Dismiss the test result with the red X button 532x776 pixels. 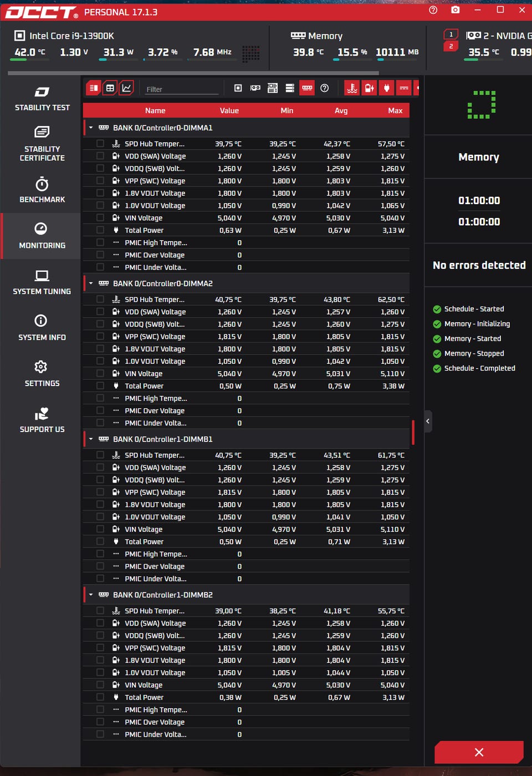[x=479, y=752]
